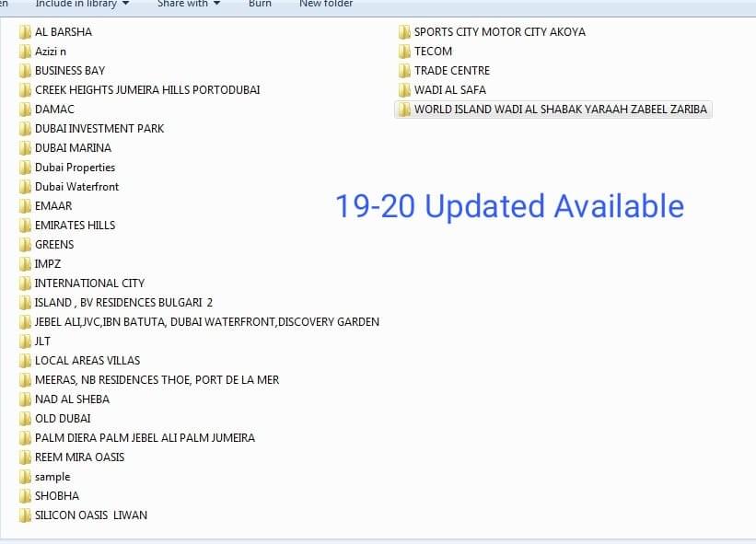Viewport: 756px width, 544px height.
Task: Click ISLAND, BV RESIDENCES BULGARI 2 folder icon
Action: (x=25, y=303)
